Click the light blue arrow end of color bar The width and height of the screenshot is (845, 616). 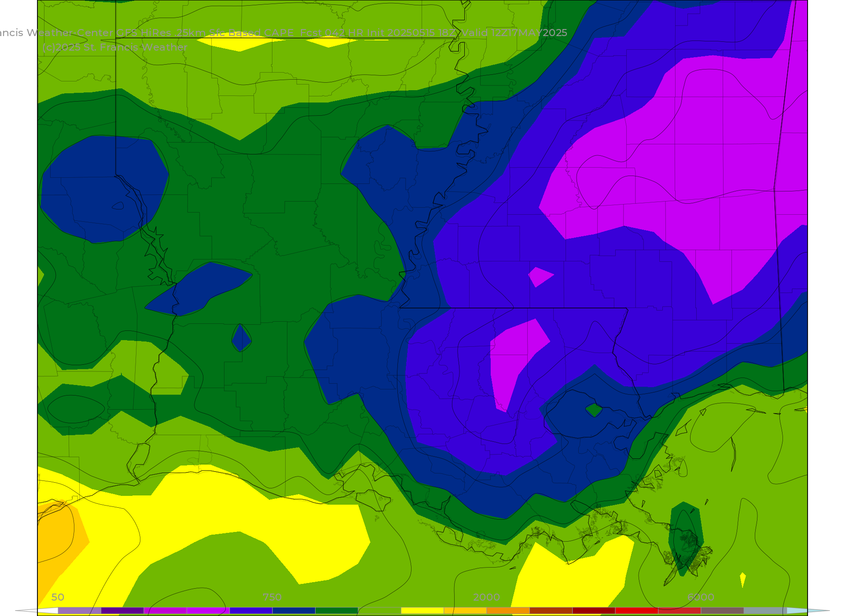(x=808, y=611)
